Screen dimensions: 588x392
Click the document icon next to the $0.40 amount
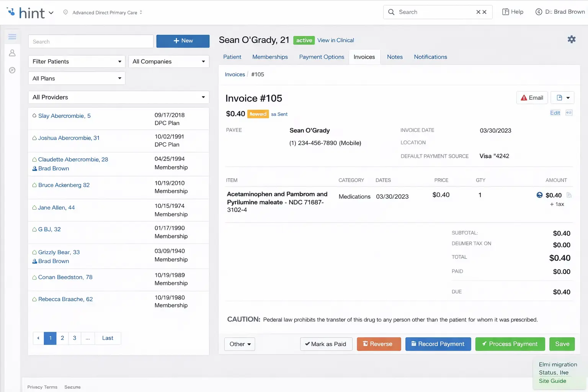pyautogui.click(x=569, y=195)
